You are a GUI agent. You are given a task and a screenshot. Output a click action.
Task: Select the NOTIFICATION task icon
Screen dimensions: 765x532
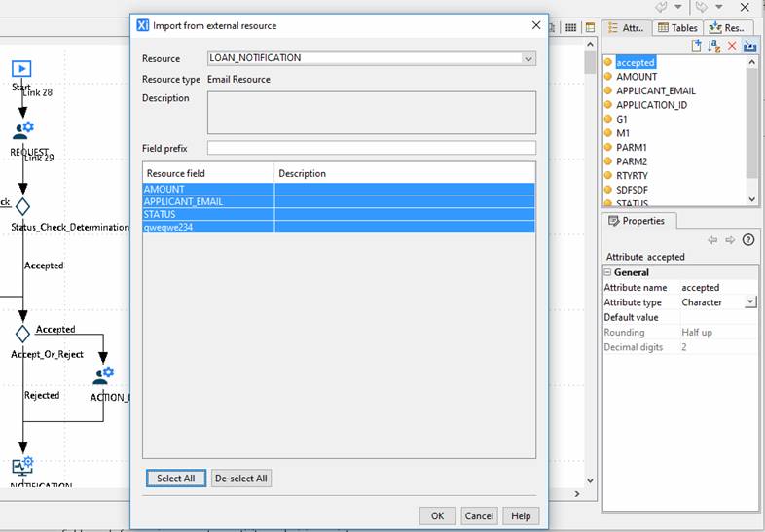(22, 467)
